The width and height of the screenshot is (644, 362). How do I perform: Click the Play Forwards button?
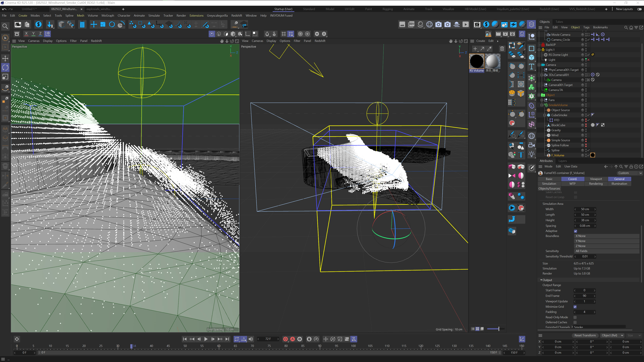(206, 339)
